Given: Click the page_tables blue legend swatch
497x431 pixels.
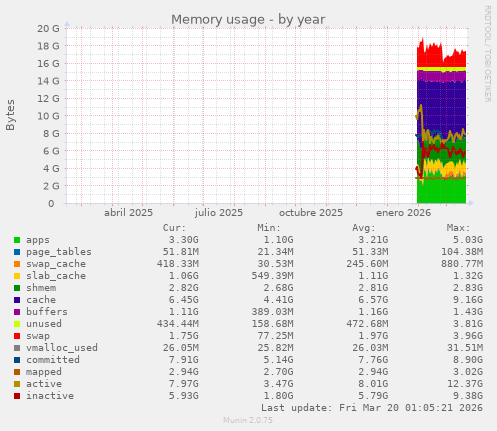Looking at the screenshot, I should pos(17,252).
